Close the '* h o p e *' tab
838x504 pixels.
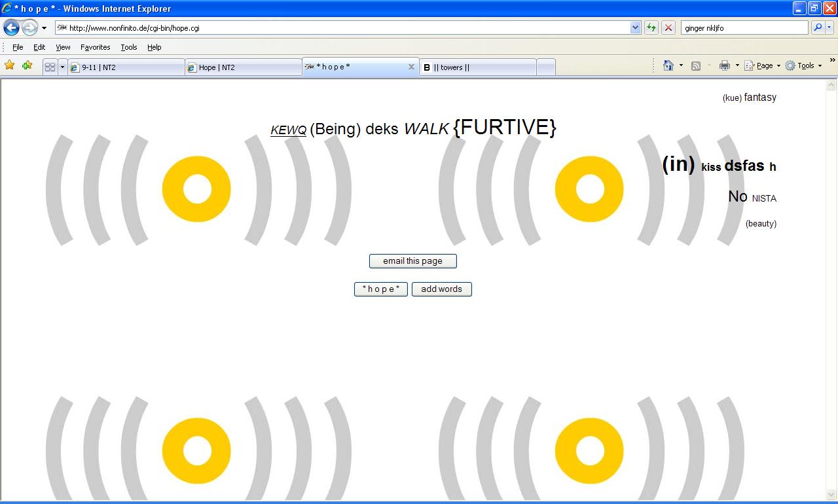click(412, 67)
